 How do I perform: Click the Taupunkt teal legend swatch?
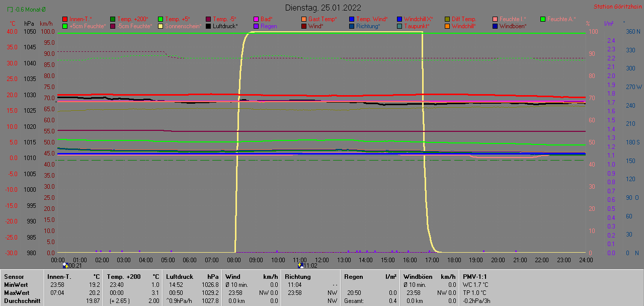point(399,26)
